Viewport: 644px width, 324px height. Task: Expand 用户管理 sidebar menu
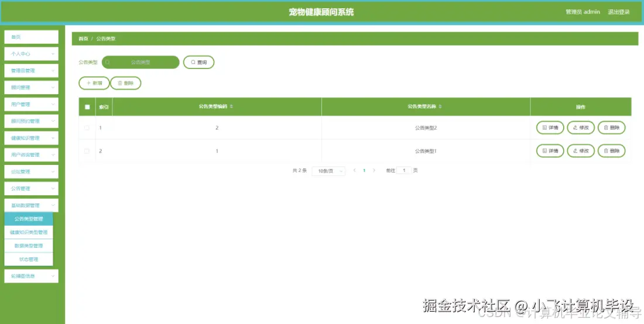[x=31, y=104]
